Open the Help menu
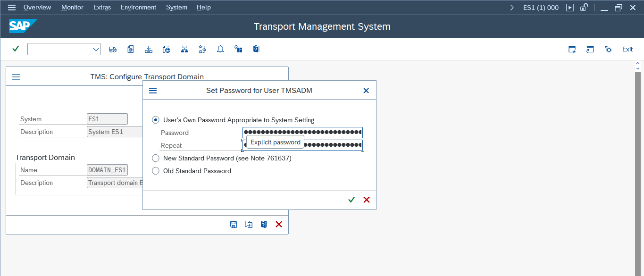644x276 pixels. point(204,8)
